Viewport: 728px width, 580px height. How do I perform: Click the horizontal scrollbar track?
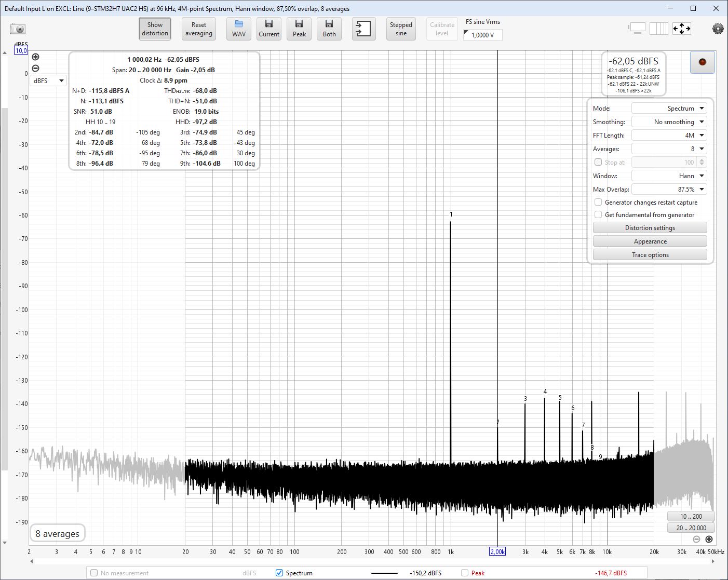coord(372,561)
